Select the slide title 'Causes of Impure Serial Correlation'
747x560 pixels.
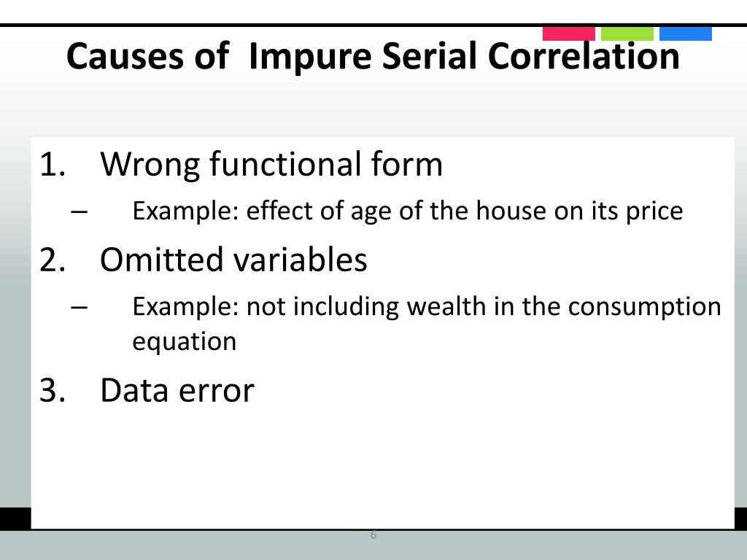coord(373,56)
